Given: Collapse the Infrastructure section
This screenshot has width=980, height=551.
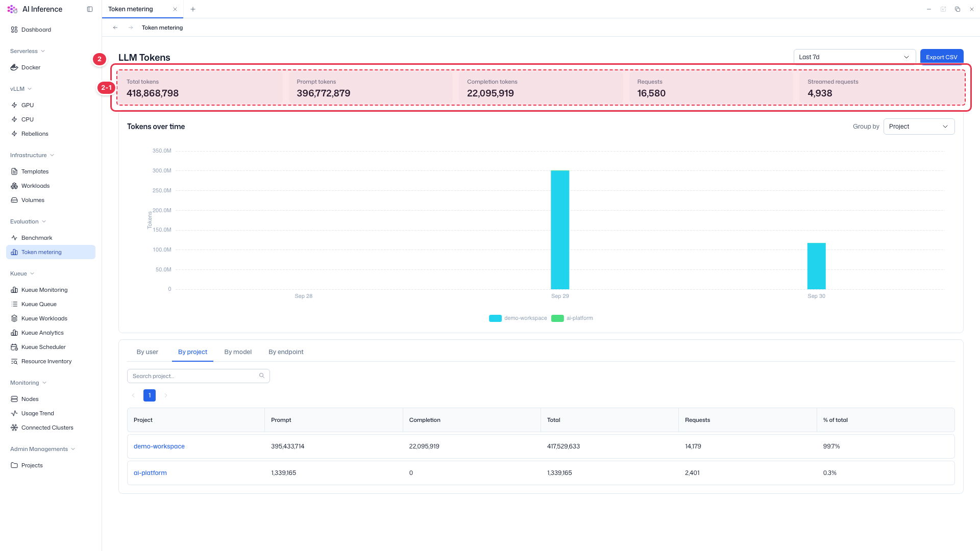Looking at the screenshot, I should 32,155.
